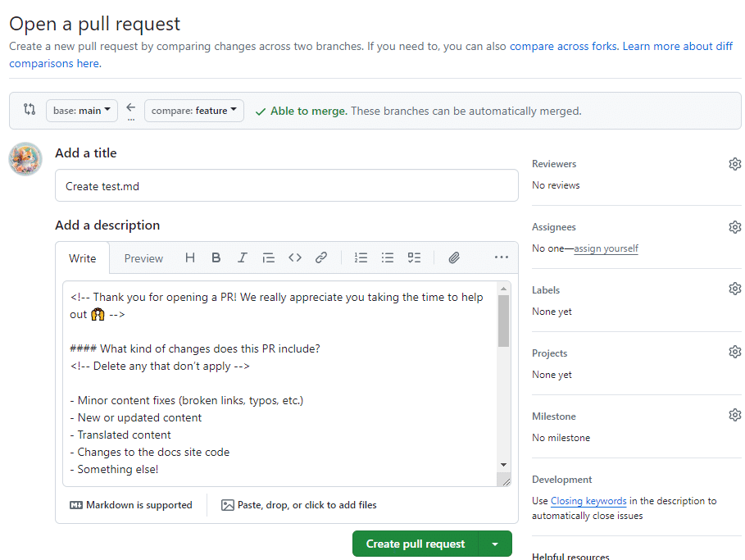Viewport: 745px width, 560px height.
Task: Expand Create pull request options arrow
Action: (495, 544)
